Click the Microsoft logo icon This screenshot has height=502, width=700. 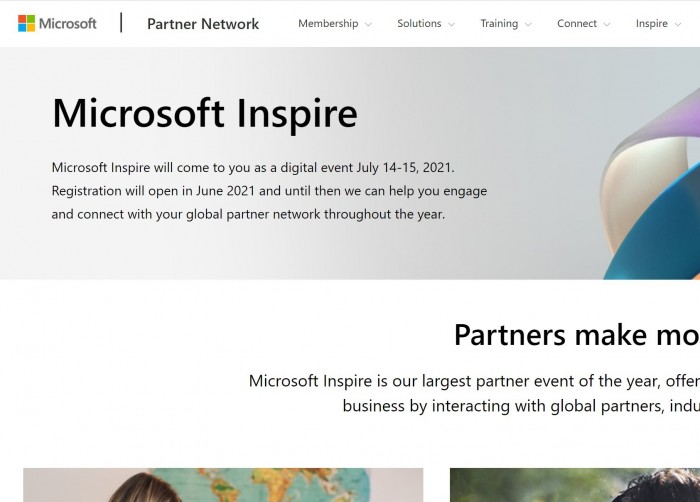[27, 23]
